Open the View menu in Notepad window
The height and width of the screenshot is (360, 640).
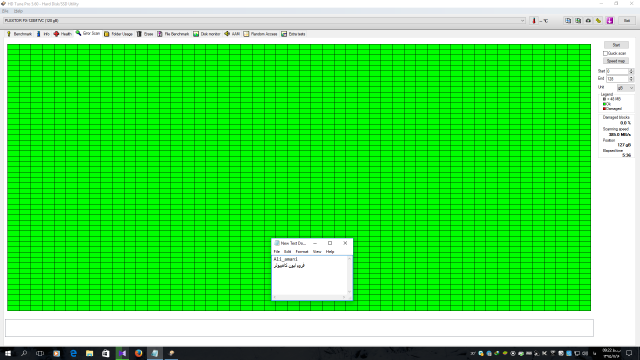(317, 252)
